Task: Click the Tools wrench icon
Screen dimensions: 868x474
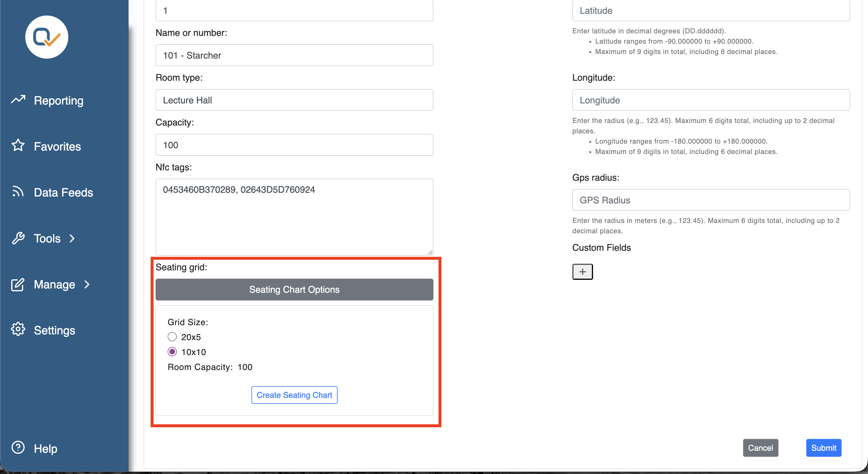Action: (x=18, y=238)
